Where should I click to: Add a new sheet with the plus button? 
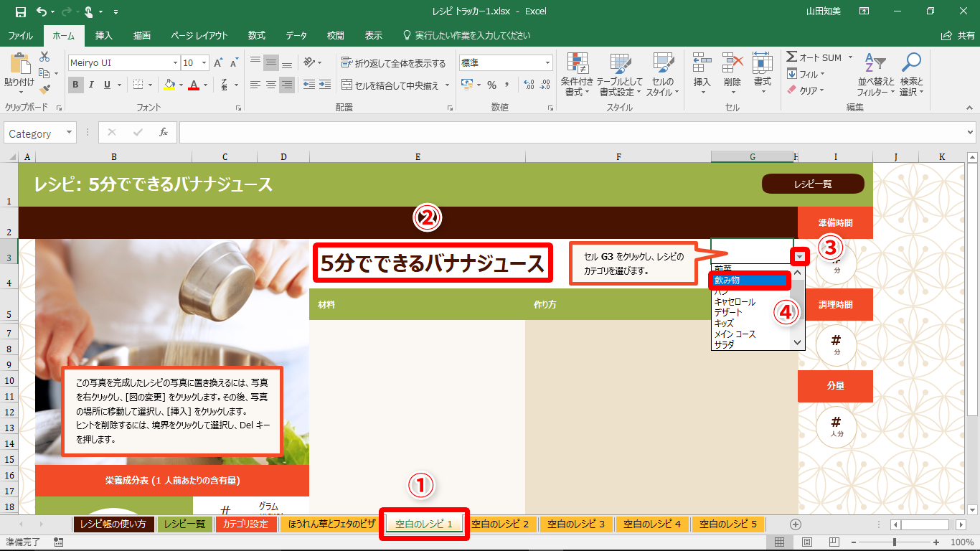click(x=795, y=524)
